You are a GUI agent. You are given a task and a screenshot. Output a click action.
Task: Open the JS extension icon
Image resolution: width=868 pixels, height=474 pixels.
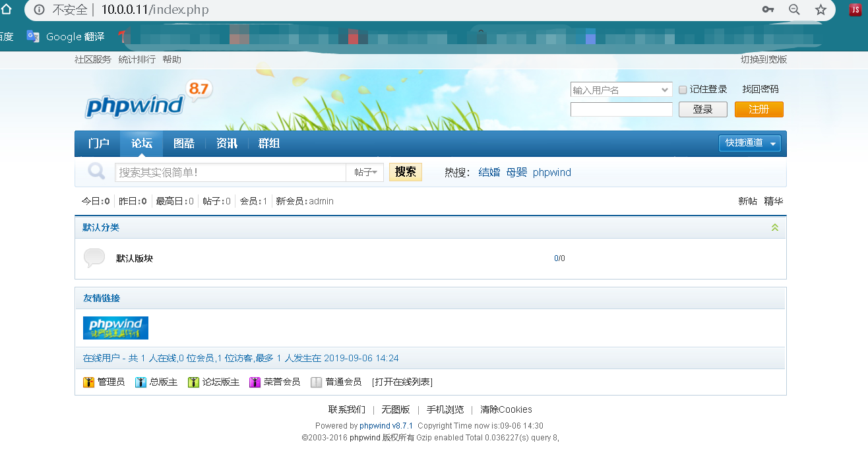855,9
